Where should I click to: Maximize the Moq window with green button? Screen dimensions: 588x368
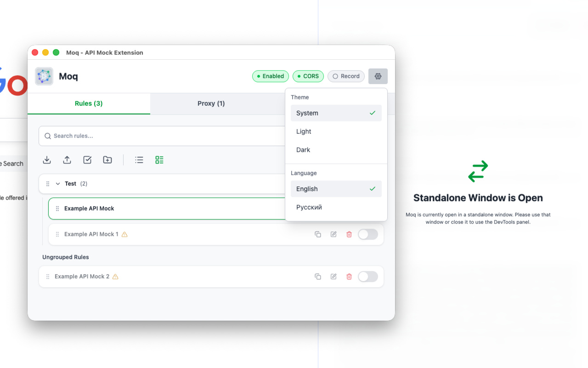point(56,52)
